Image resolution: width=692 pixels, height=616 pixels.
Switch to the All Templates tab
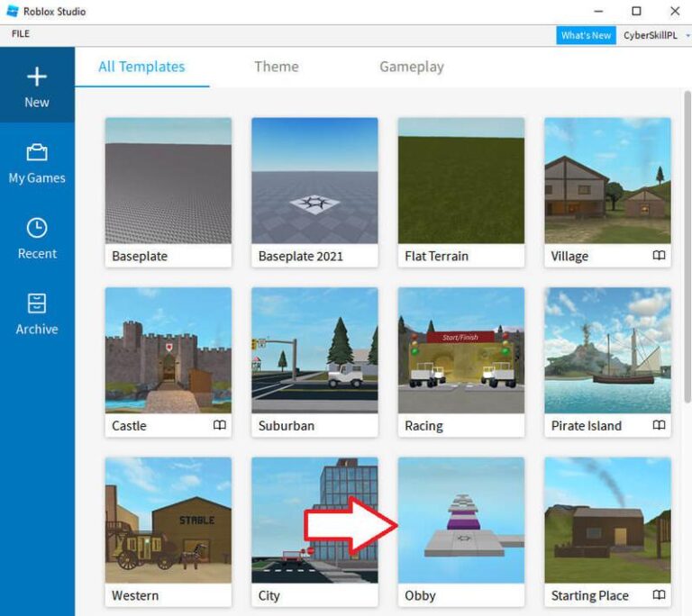(141, 67)
